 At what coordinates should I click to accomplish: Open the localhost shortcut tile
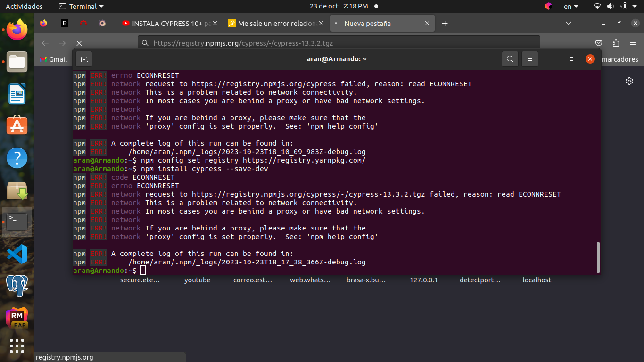tap(537, 280)
